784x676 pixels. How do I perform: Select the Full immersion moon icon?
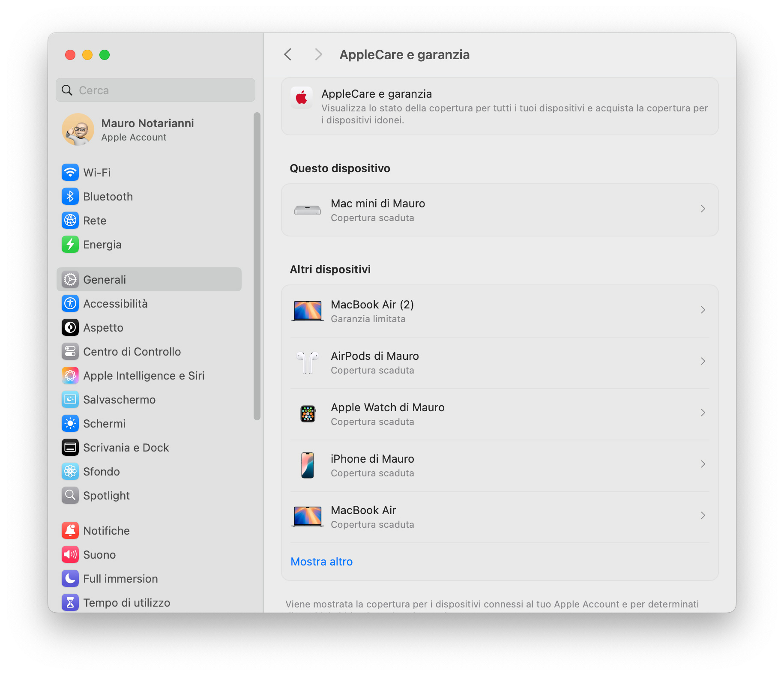pos(70,578)
